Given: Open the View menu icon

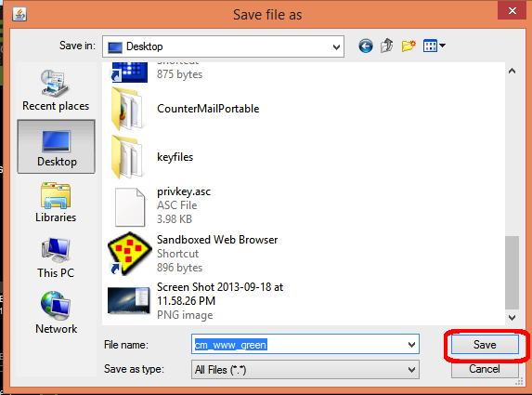Looking at the screenshot, I should click(430, 46).
